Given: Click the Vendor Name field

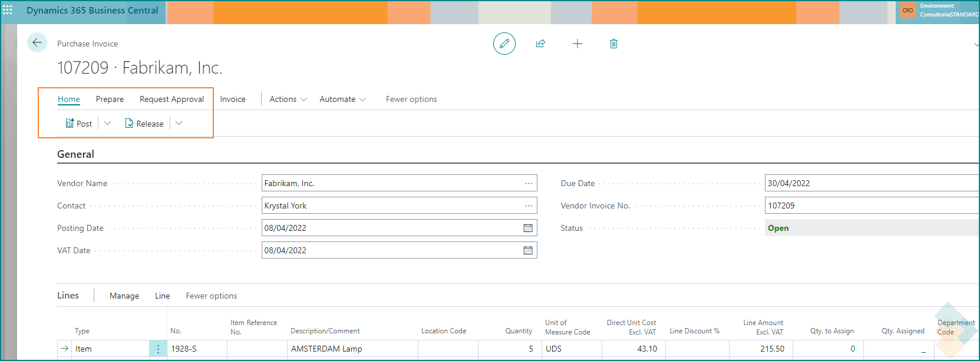Looking at the screenshot, I should (399, 183).
